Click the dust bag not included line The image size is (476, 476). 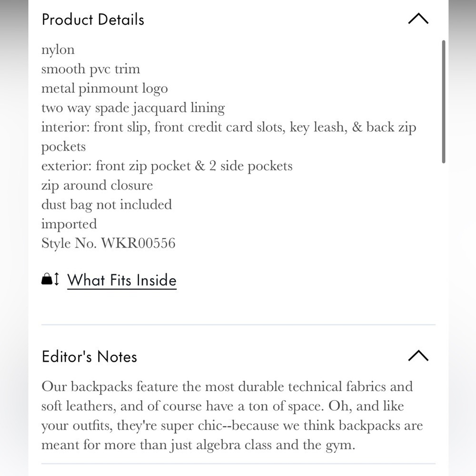click(107, 205)
